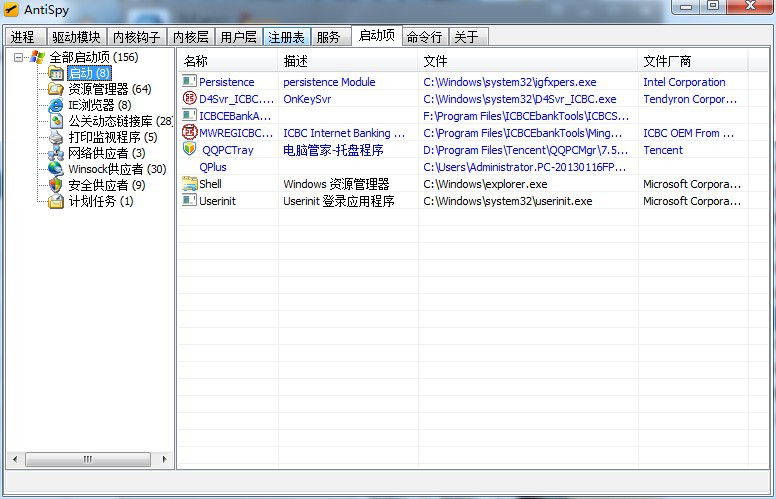Click the icon next to Persistence entry
The width and height of the screenshot is (776, 499).
(x=190, y=82)
